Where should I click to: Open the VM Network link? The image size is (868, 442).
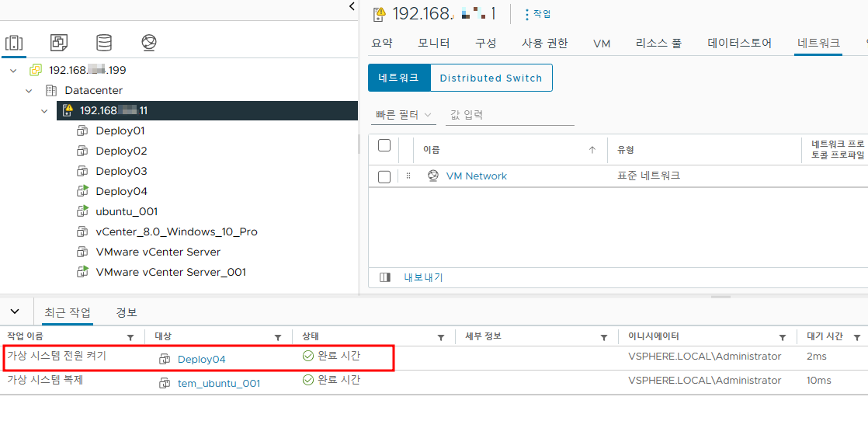(x=476, y=176)
